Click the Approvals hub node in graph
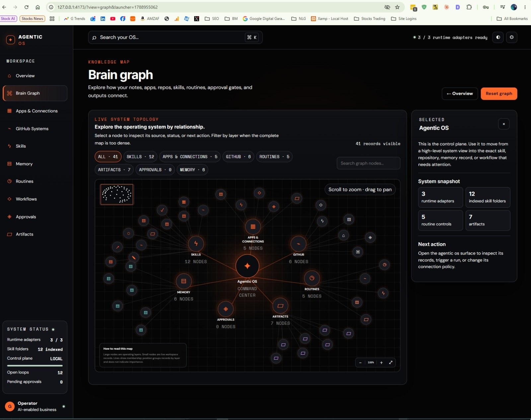 coord(226,309)
